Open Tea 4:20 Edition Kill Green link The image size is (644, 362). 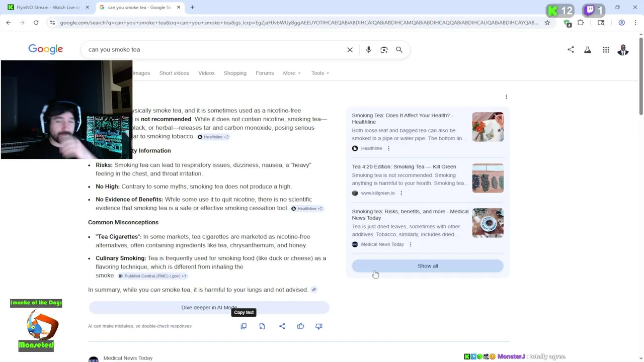click(404, 166)
